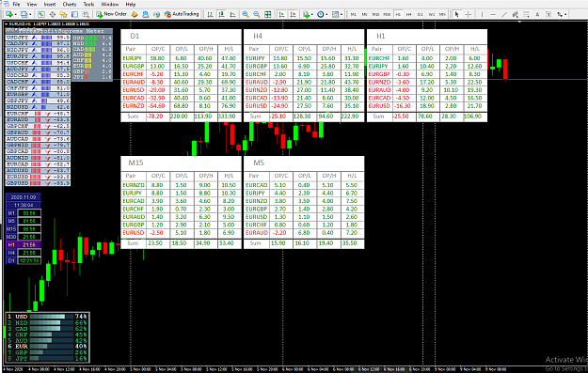Click the highlighted H1 row in timer panel
The height and width of the screenshot is (373, 588).
point(24,244)
